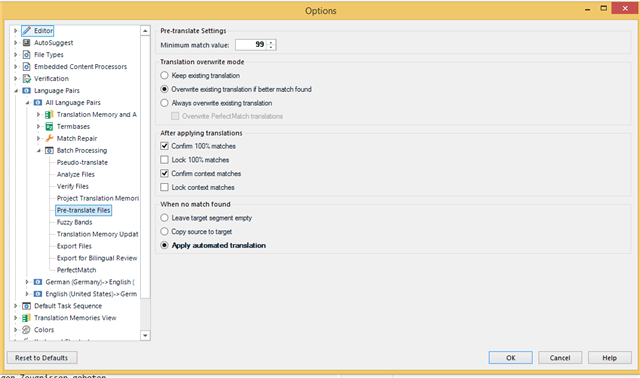This screenshot has height=378, width=640.
Task: Open Help for options dialog
Action: click(609, 358)
